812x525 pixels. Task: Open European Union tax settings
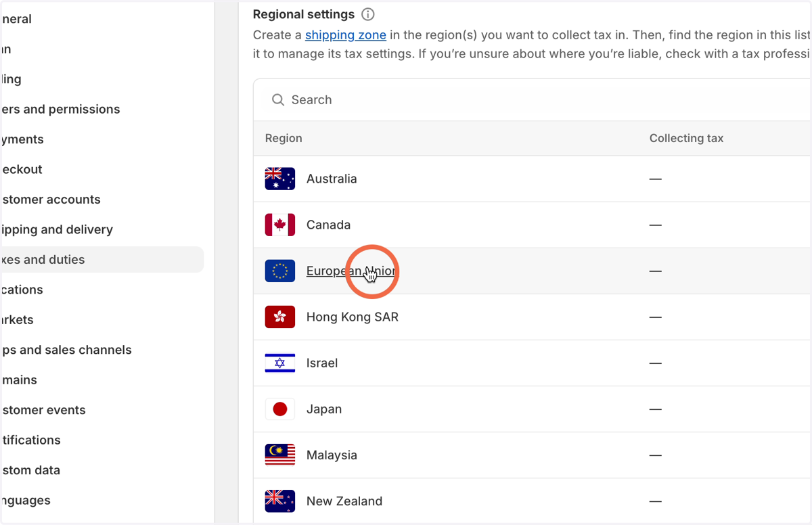click(x=351, y=271)
